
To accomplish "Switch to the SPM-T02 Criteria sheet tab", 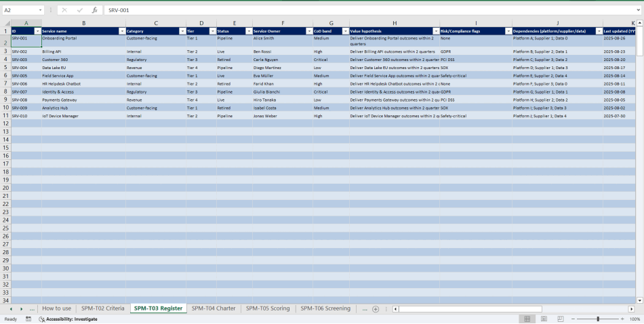I will [x=102, y=308].
